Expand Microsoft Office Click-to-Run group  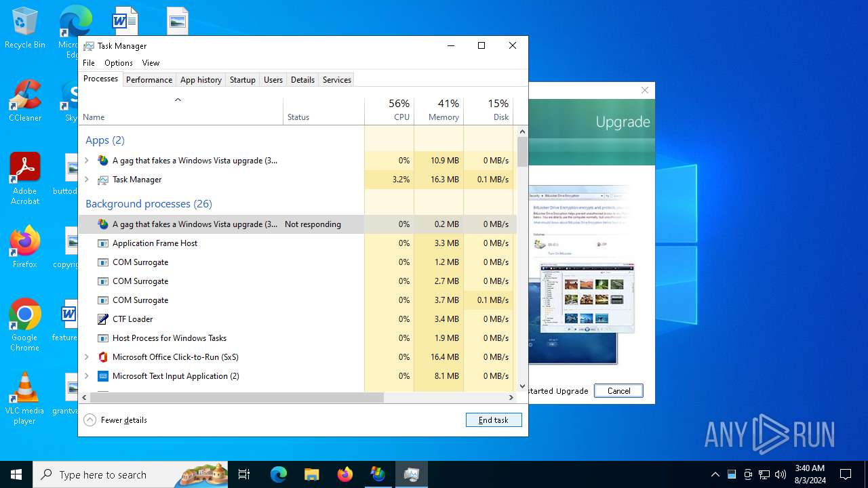[86, 357]
